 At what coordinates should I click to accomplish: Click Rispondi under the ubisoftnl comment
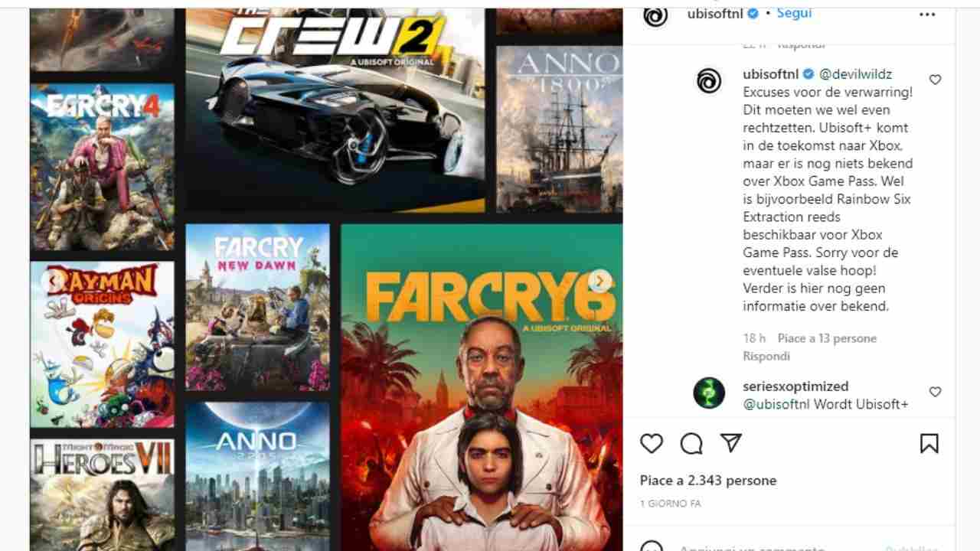click(766, 356)
